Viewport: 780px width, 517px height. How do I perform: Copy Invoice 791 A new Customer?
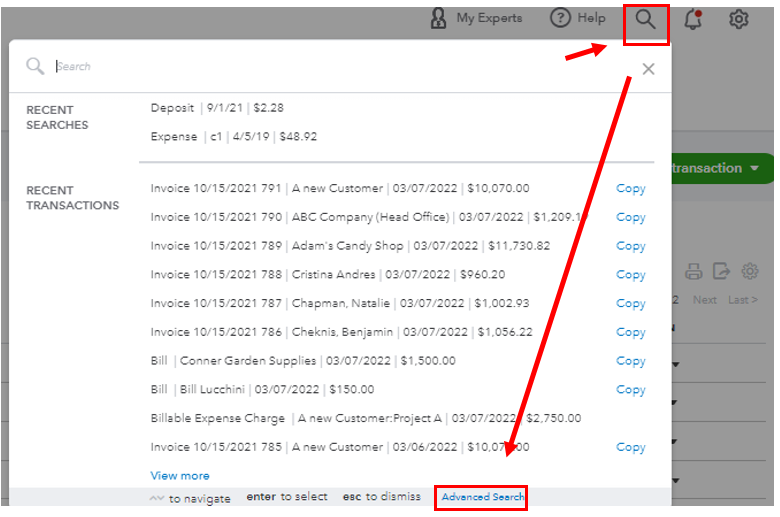(630, 189)
